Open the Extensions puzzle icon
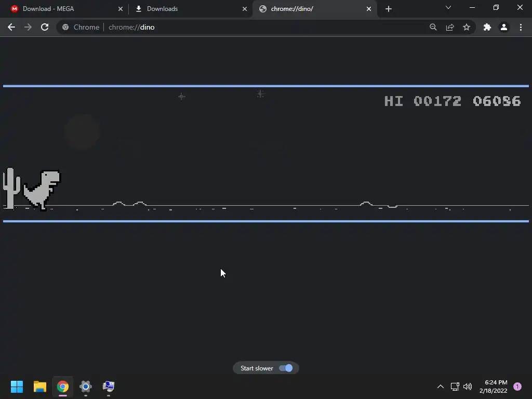532x399 pixels. [487, 27]
